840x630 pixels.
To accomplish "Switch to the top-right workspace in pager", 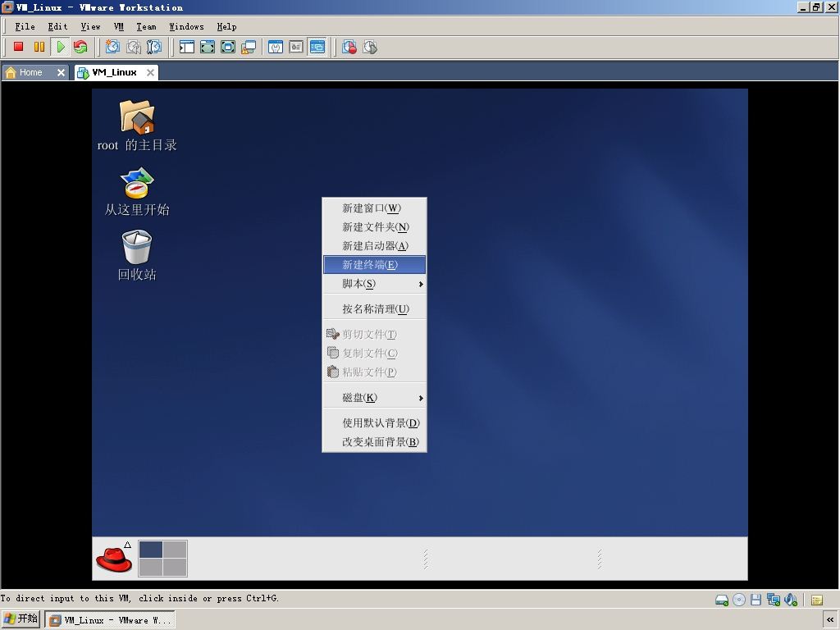I will click(x=176, y=550).
